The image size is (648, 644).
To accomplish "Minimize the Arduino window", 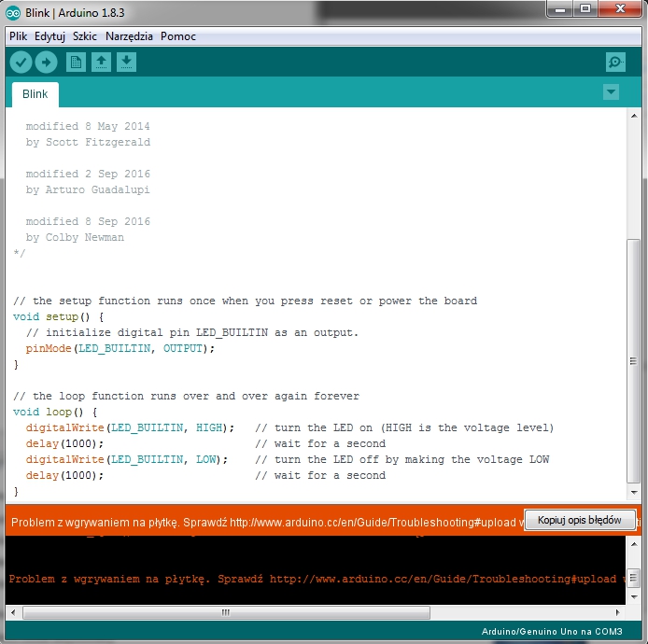I will click(560, 9).
